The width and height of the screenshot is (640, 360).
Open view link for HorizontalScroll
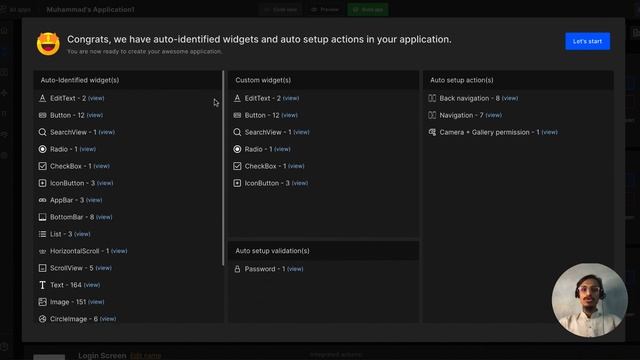(x=119, y=251)
